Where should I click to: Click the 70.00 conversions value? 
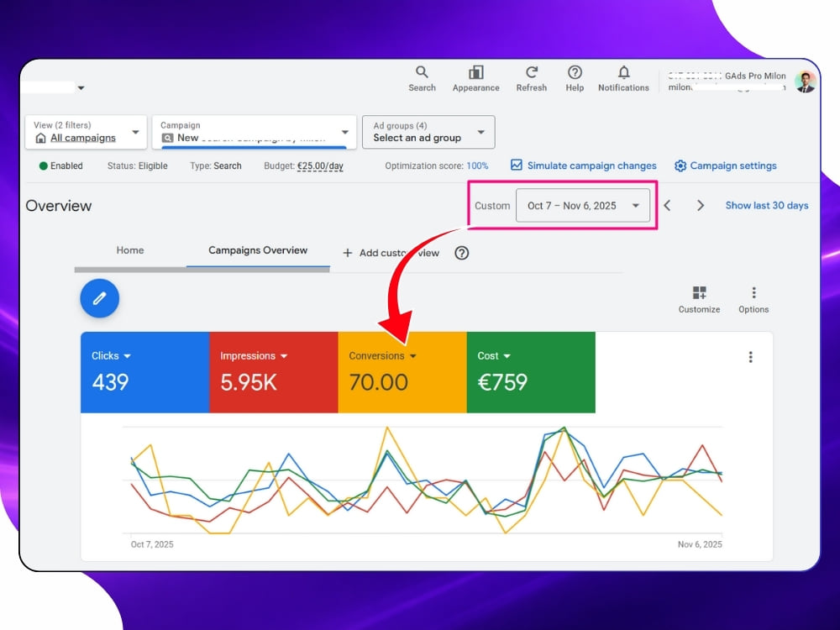[x=378, y=382]
